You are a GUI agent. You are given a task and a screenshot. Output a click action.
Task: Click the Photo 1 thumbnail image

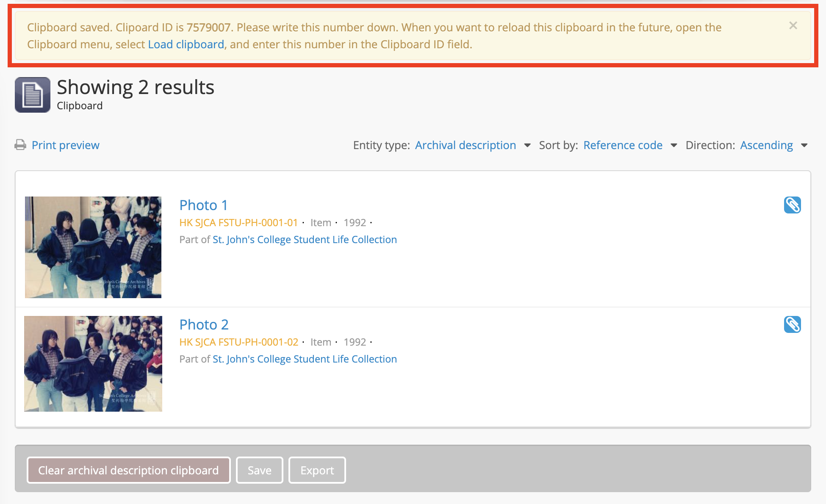(x=93, y=247)
